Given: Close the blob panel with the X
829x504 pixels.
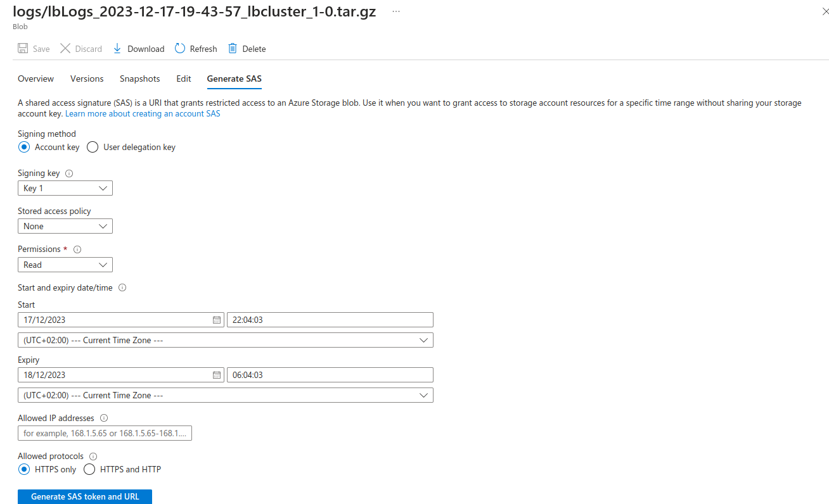Looking at the screenshot, I should tap(824, 13).
